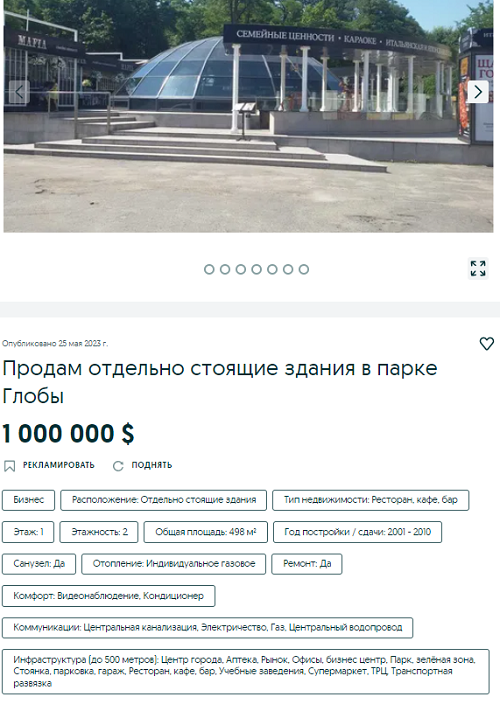Click the bookmark icon next to Рекламировать

[9, 466]
